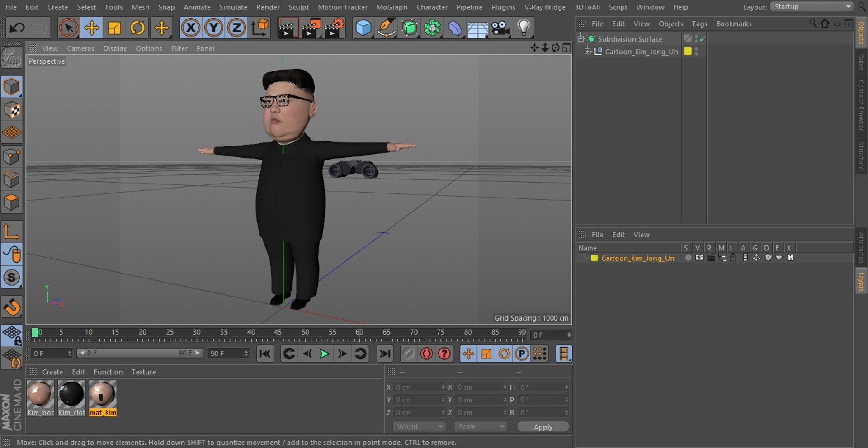Click the timeline preview range slider bar

pos(140,353)
